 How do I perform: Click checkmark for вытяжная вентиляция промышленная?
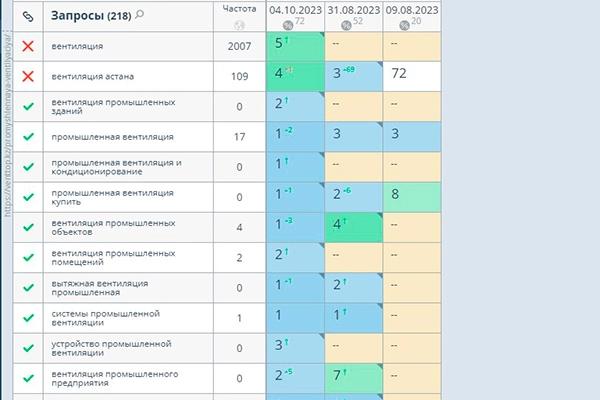tap(28, 288)
